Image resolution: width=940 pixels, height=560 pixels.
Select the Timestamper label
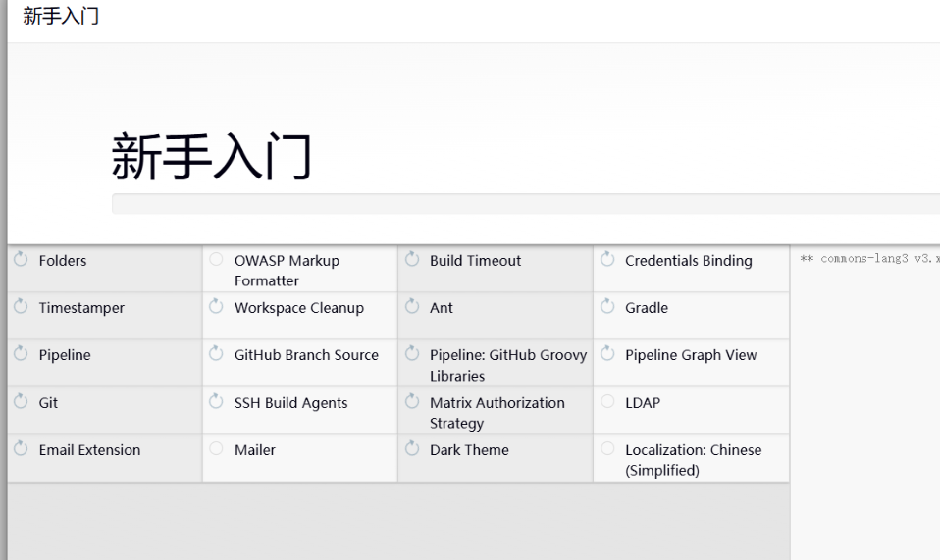pyautogui.click(x=81, y=309)
